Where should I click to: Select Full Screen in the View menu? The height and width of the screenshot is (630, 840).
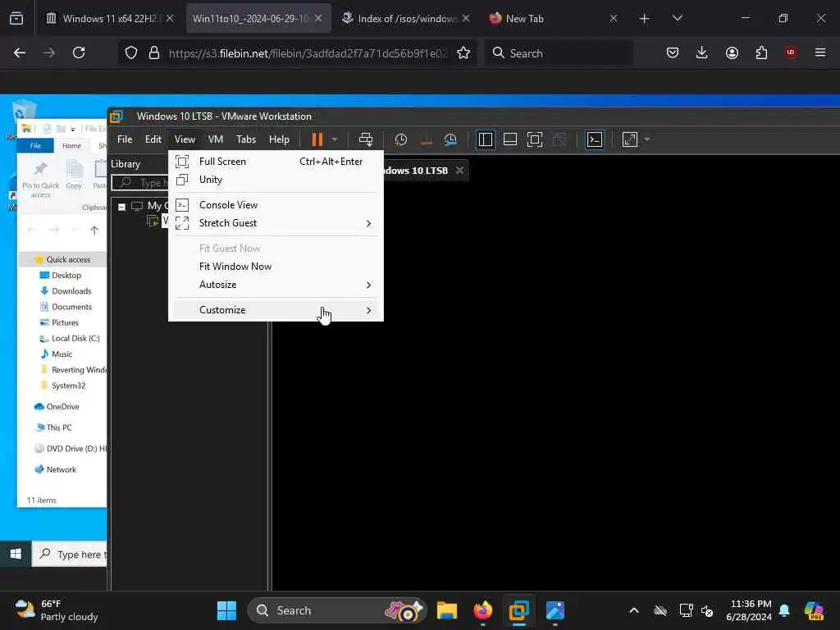click(276, 162)
